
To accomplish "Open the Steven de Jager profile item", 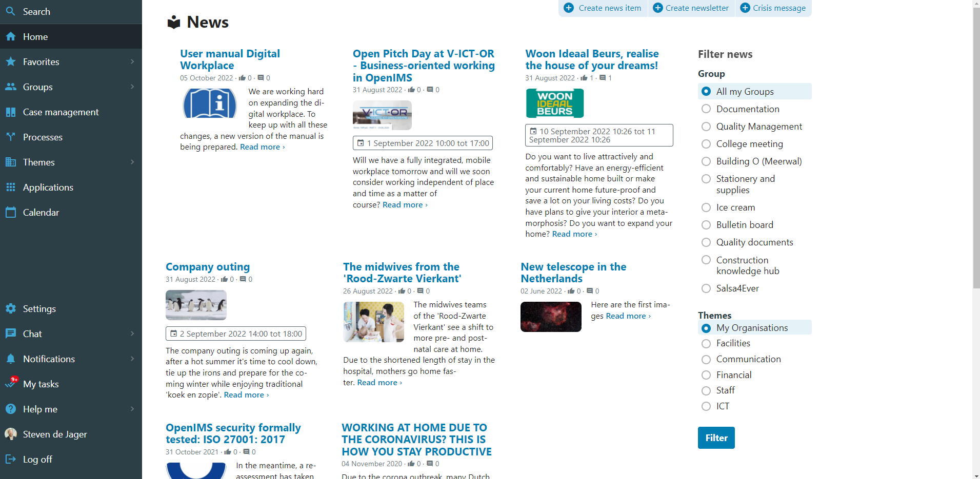I will [54, 434].
